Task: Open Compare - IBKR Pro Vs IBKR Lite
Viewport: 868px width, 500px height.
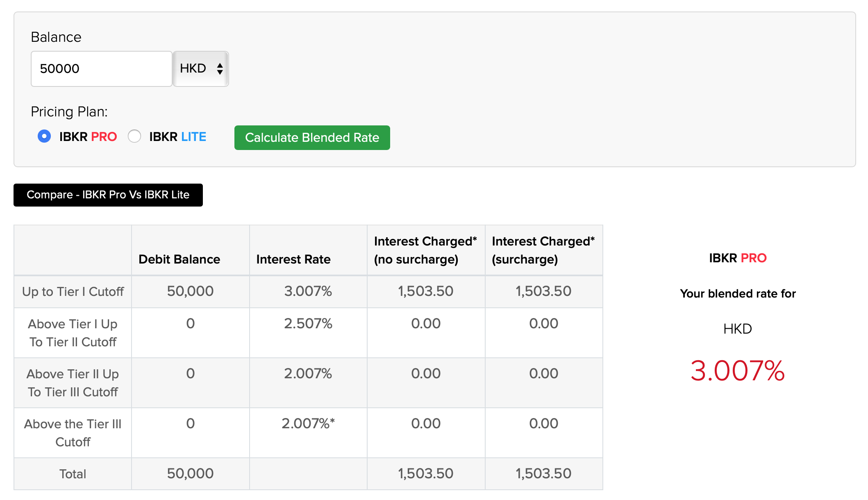Action: coord(108,195)
